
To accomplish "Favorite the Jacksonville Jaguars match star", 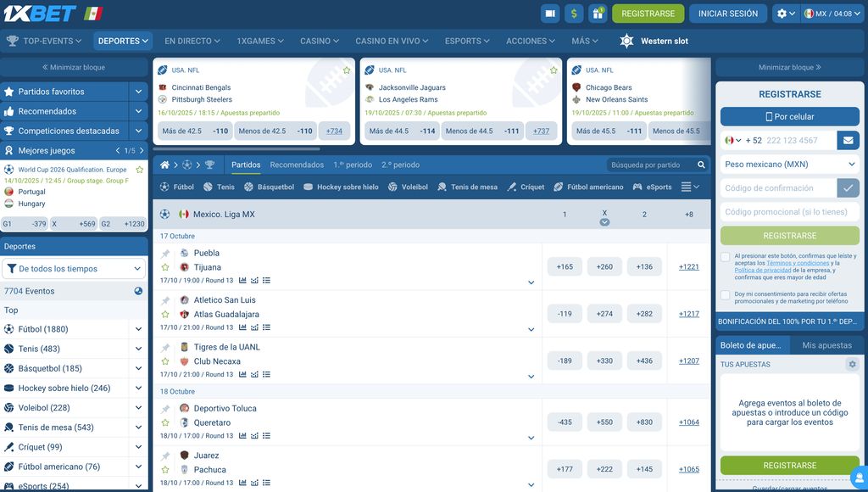I will pos(554,70).
